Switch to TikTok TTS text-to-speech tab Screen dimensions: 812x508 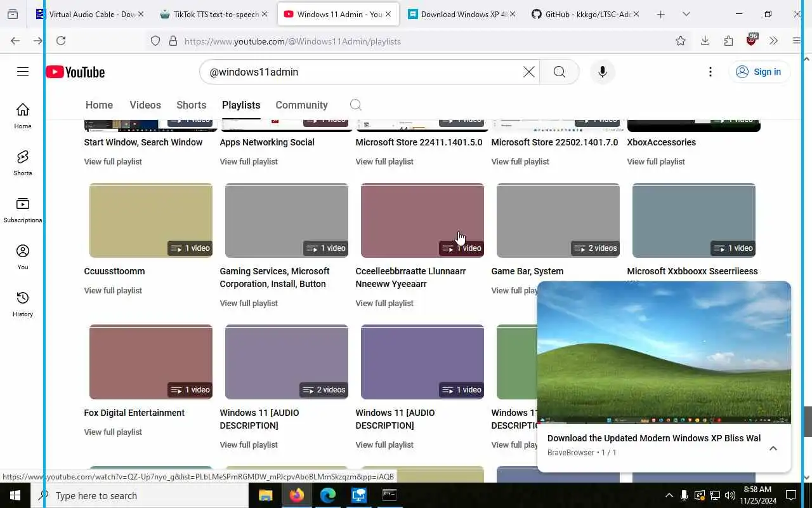(214, 14)
